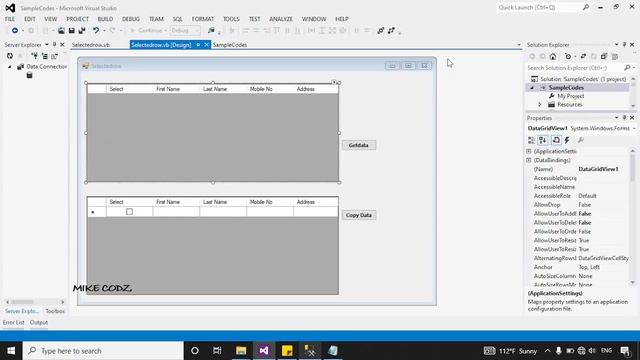Image resolution: width=640 pixels, height=360 pixels.
Task: Click the Windows taskbar search box
Action: coord(103,351)
